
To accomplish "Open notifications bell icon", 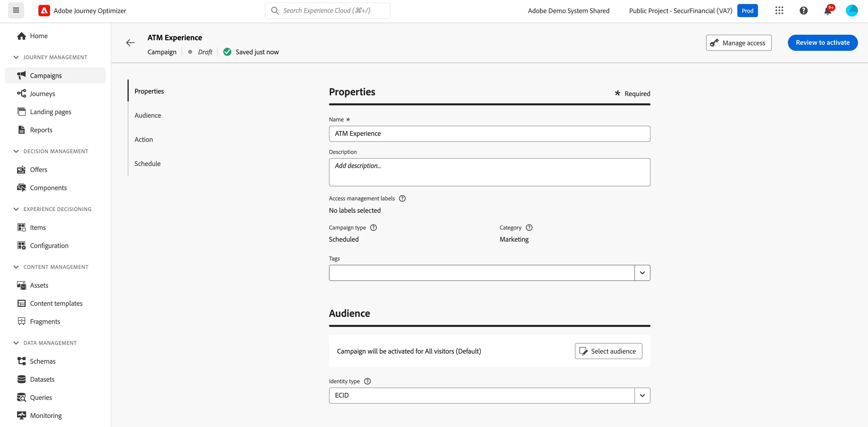I will click(828, 11).
